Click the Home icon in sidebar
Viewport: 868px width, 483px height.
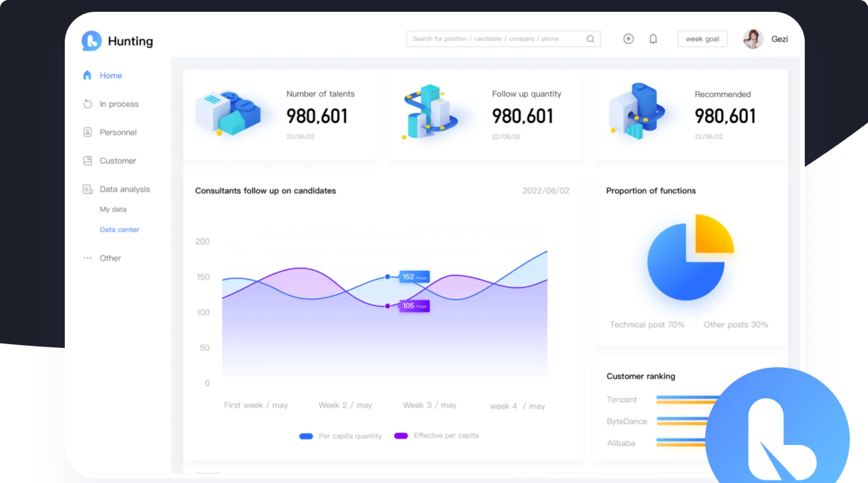click(87, 75)
